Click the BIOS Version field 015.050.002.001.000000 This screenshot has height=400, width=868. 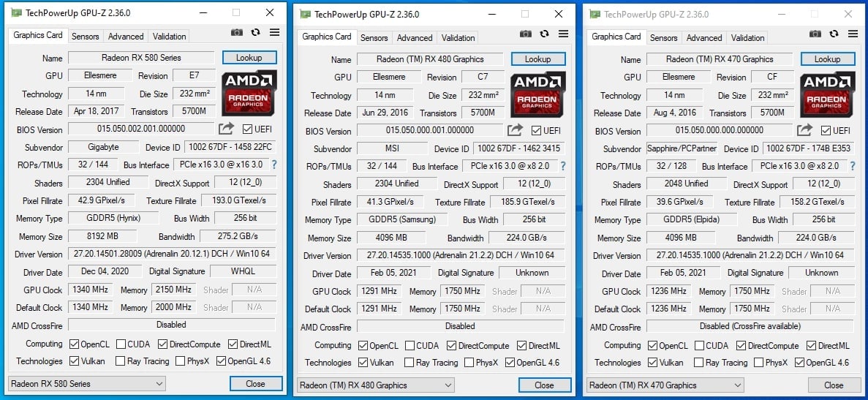pos(141,129)
